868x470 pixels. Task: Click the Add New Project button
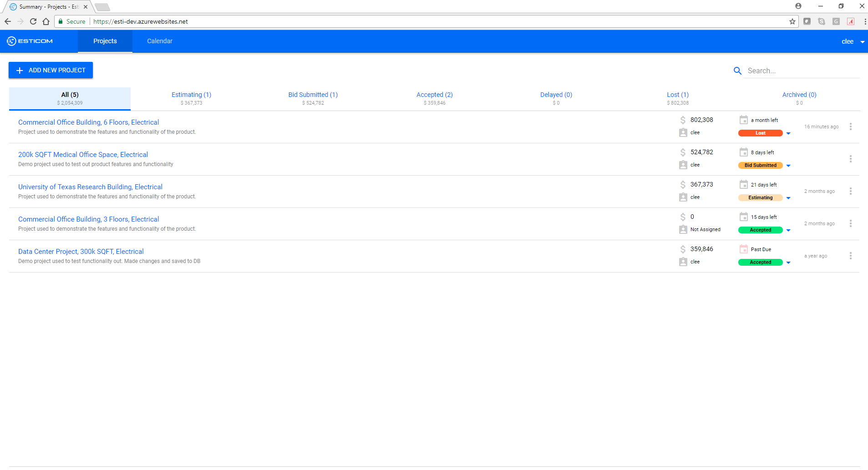tap(51, 70)
